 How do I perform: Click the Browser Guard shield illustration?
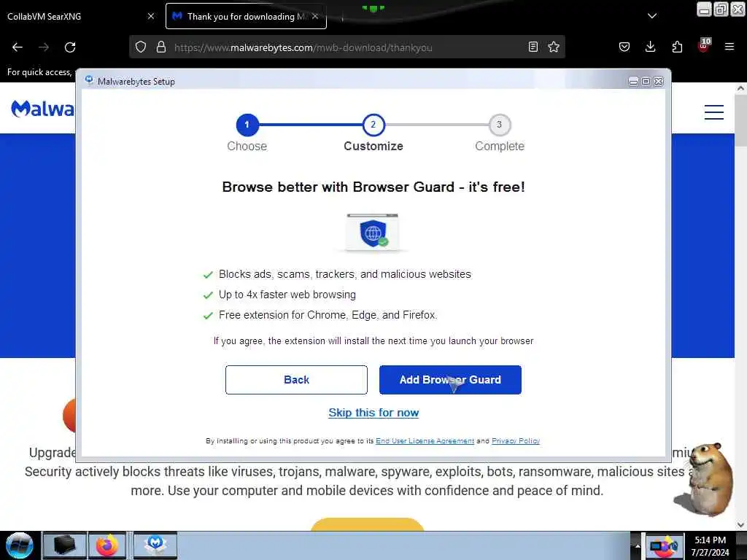373,233
